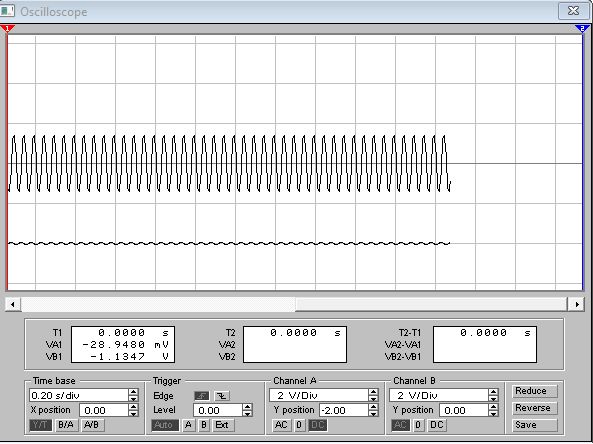The width and height of the screenshot is (593, 444).
Task: Click the VB1 value -1.1347 V
Action: click(x=129, y=357)
